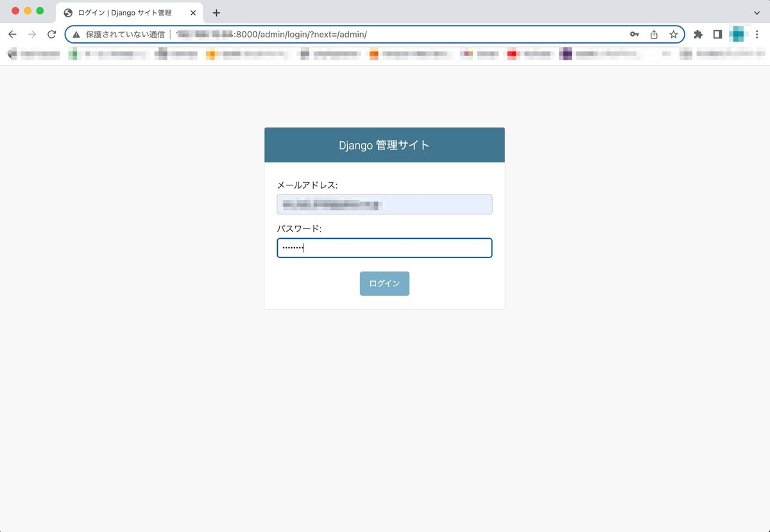770x532 pixels.
Task: Click the browser forward arrow
Action: 32,35
